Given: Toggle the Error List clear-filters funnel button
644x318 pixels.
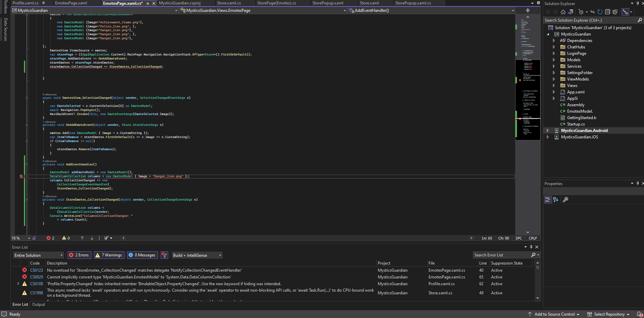Looking at the screenshot, I should 164,255.
